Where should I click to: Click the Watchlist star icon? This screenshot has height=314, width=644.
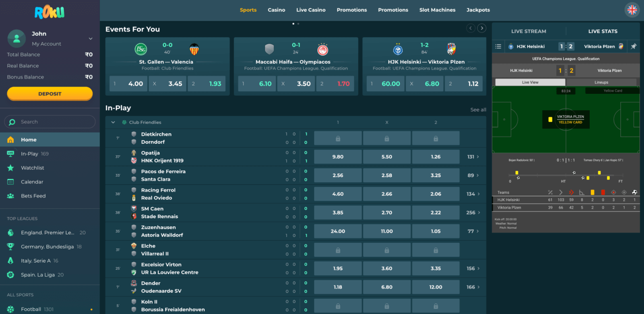coord(10,168)
